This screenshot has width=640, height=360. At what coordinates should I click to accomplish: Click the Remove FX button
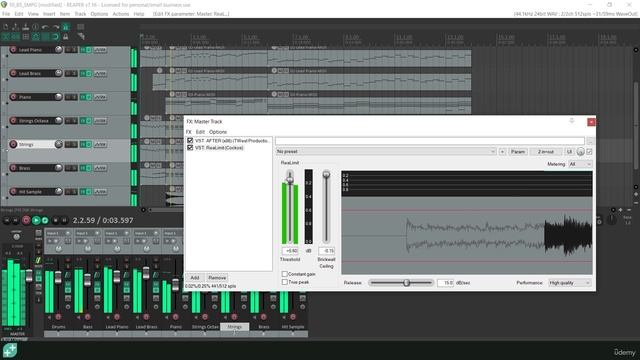pos(217,278)
